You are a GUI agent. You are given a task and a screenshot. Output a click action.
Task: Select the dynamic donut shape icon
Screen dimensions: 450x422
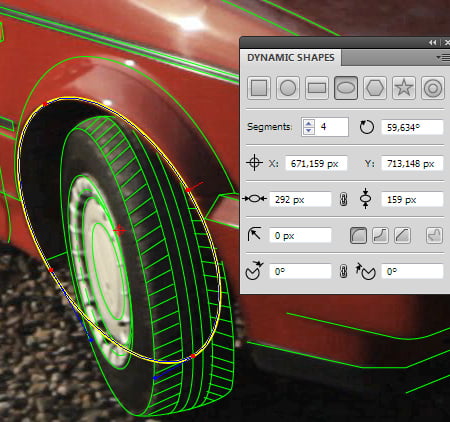coord(433,88)
